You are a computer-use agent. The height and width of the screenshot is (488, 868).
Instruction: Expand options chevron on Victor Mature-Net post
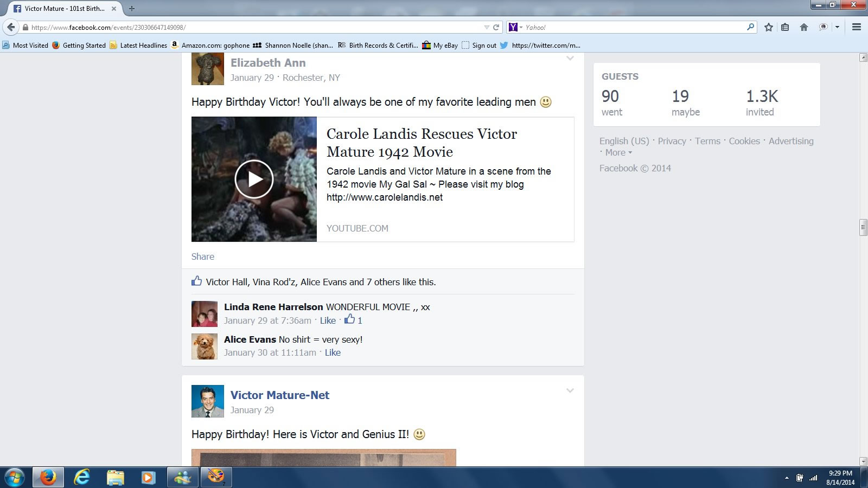pyautogui.click(x=570, y=390)
